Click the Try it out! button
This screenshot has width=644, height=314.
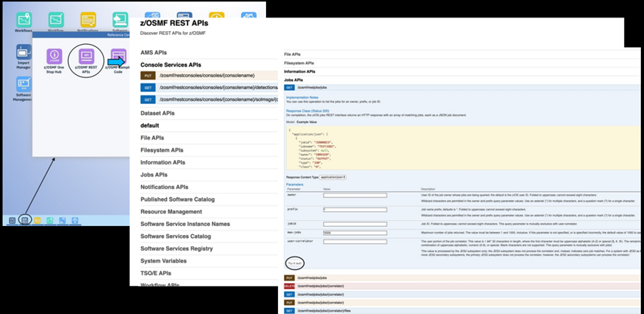294,263
